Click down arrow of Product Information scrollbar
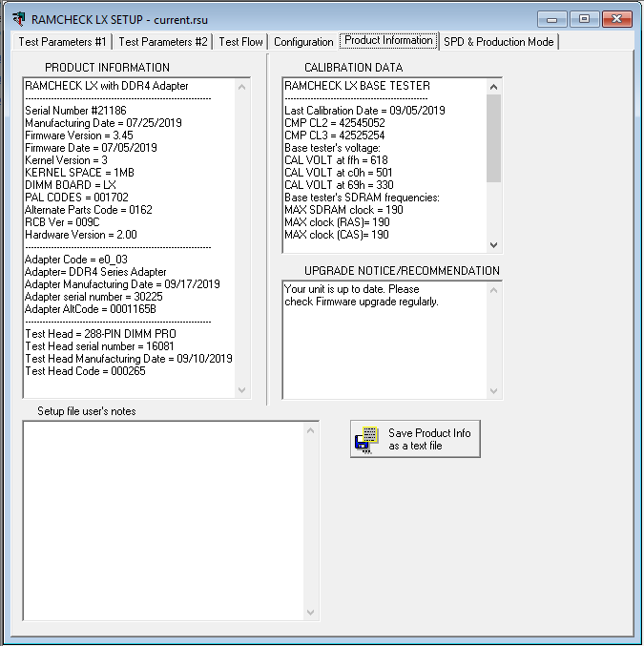Image resolution: width=644 pixels, height=646 pixels. [242, 389]
